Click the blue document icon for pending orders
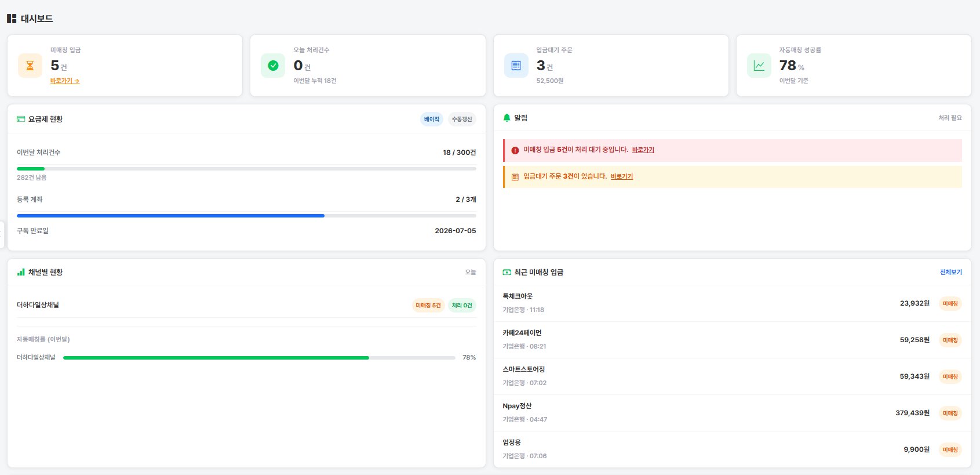Screen dimensions: 980x475 [x=516, y=66]
